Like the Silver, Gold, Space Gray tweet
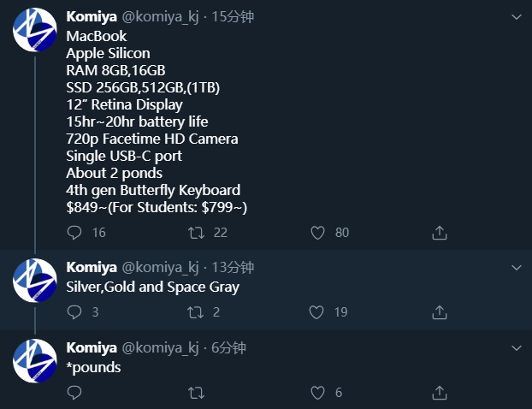Screen dimensions: 532x409 pos(317,312)
